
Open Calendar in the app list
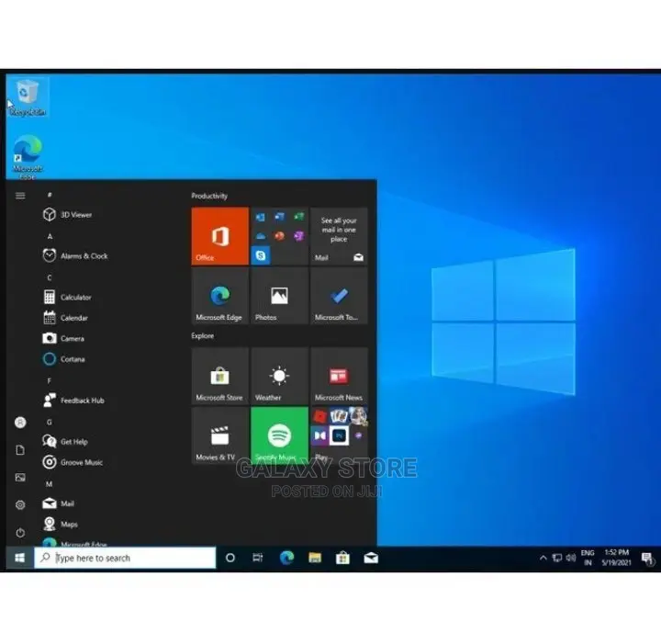pyautogui.click(x=65, y=318)
